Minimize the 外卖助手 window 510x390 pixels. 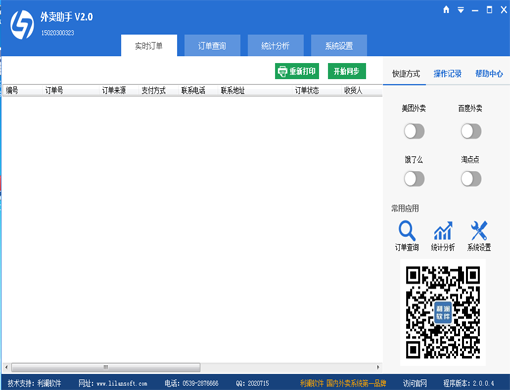(x=475, y=10)
